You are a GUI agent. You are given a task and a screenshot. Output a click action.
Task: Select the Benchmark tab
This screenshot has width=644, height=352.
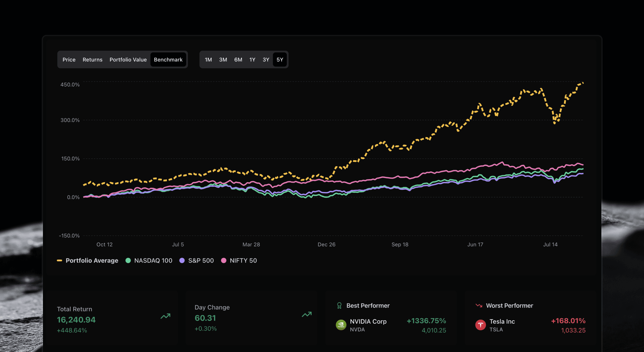click(168, 60)
